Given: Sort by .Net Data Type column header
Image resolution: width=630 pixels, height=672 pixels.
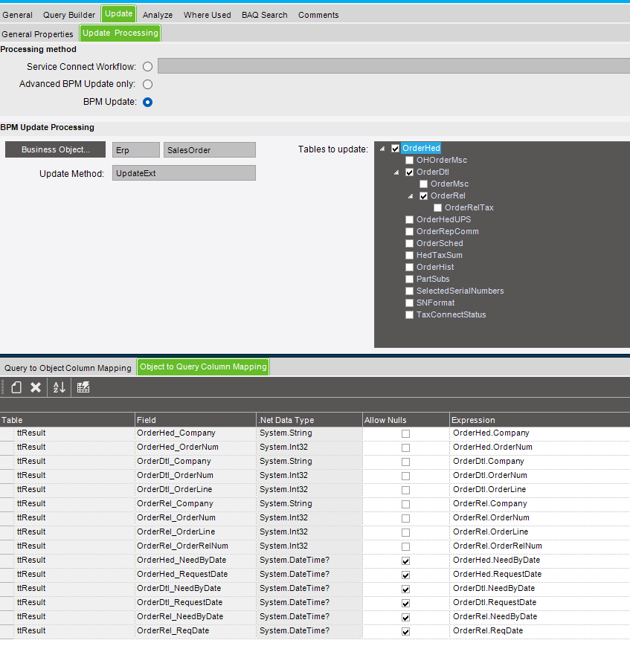Looking at the screenshot, I should 309,420.
